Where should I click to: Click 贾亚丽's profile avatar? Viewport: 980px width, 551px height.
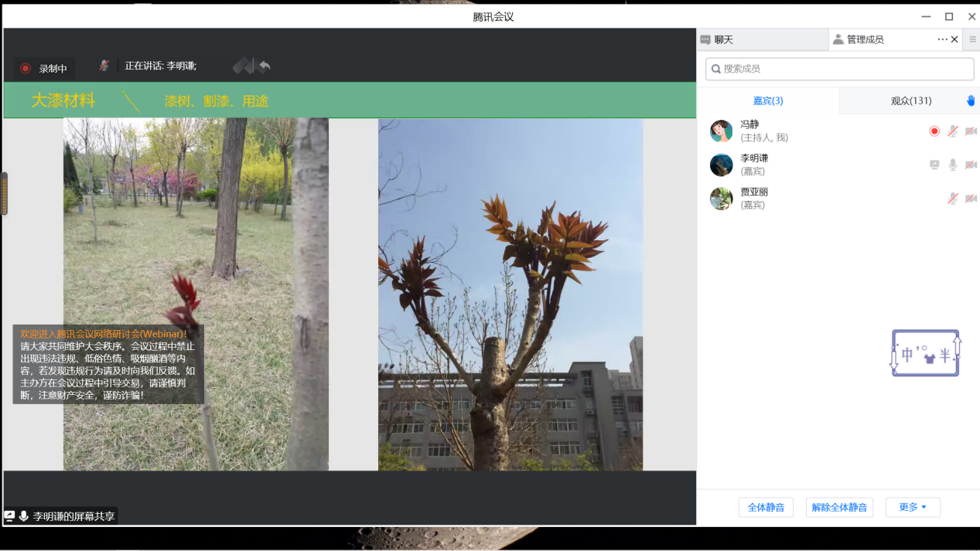pyautogui.click(x=721, y=199)
